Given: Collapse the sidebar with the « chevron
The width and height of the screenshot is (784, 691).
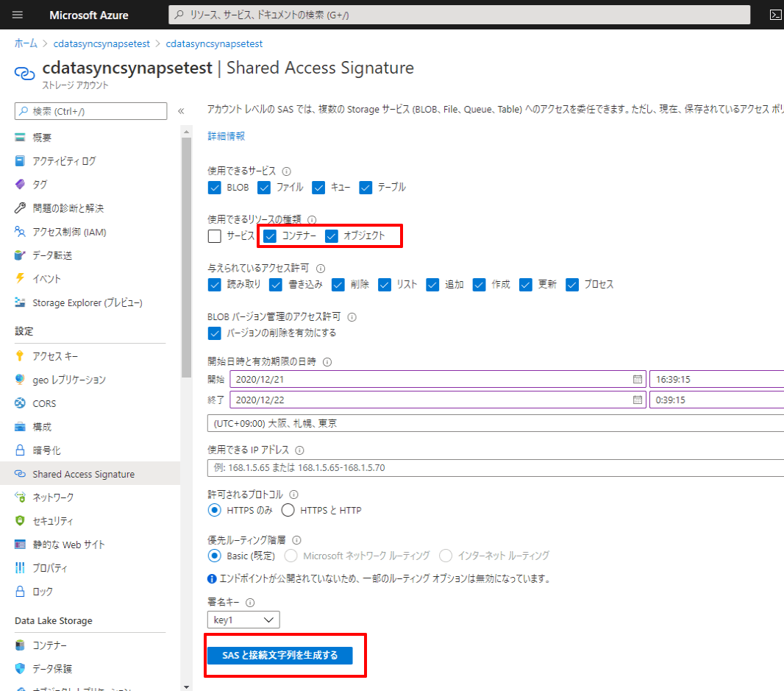Looking at the screenshot, I should (181, 111).
